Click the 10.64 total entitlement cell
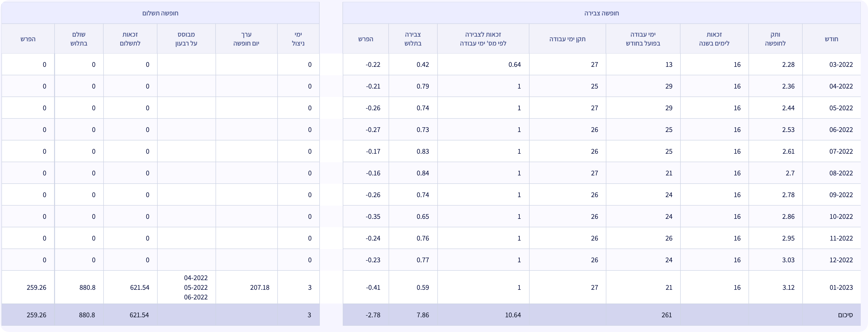 (512, 315)
